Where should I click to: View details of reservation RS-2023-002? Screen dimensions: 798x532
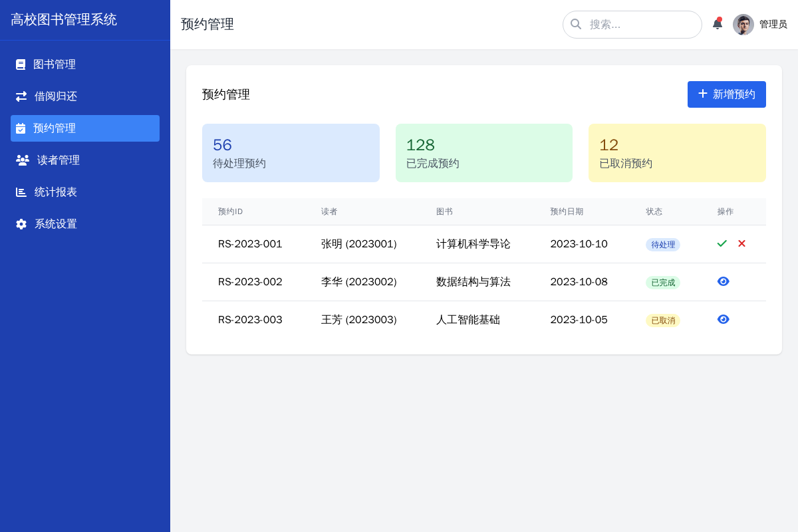[723, 281]
